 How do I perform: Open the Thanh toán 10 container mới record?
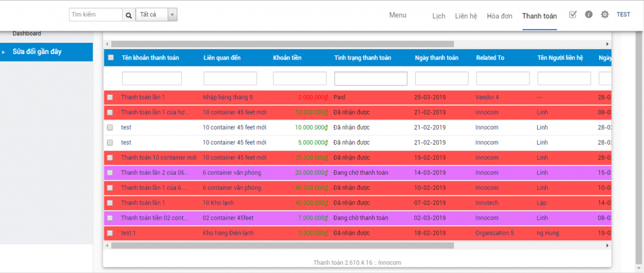click(159, 158)
